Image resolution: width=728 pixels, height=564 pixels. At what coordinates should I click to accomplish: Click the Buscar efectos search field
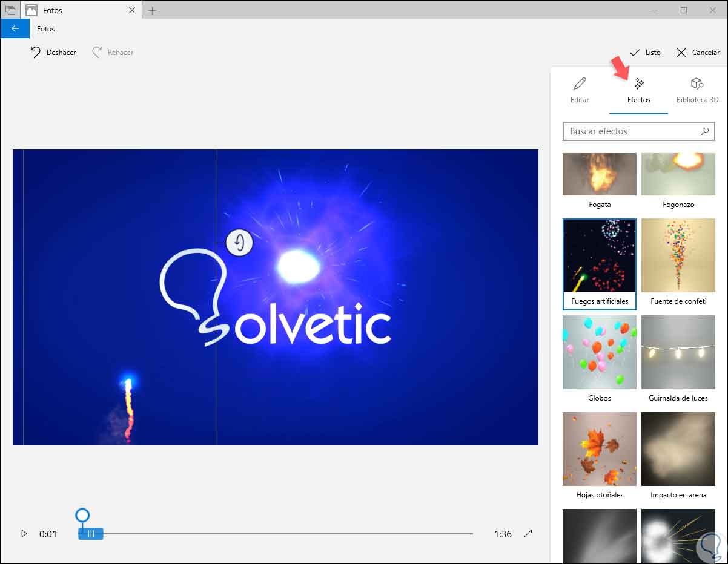pos(638,131)
